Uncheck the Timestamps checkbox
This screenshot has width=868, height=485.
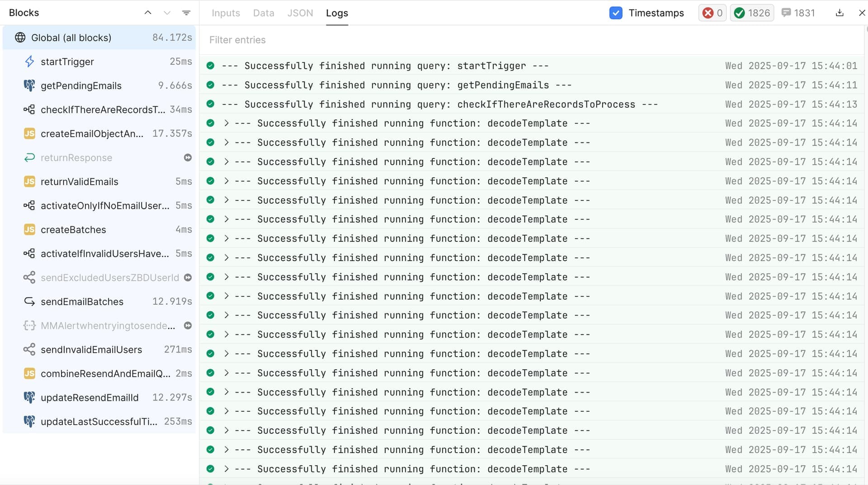point(616,13)
